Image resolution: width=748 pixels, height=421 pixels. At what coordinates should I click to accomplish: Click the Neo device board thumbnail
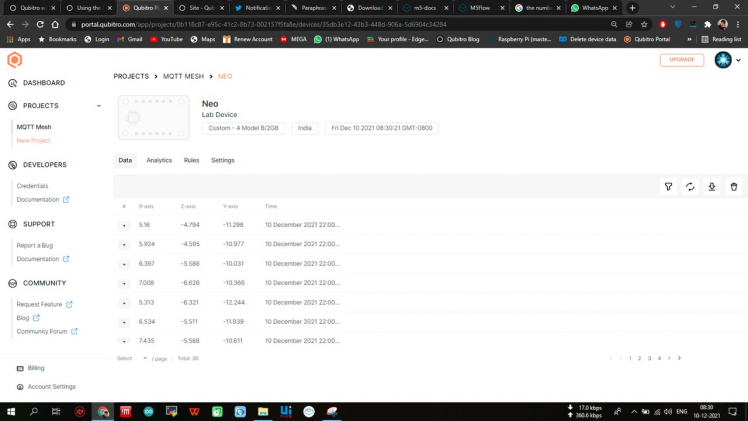point(154,117)
